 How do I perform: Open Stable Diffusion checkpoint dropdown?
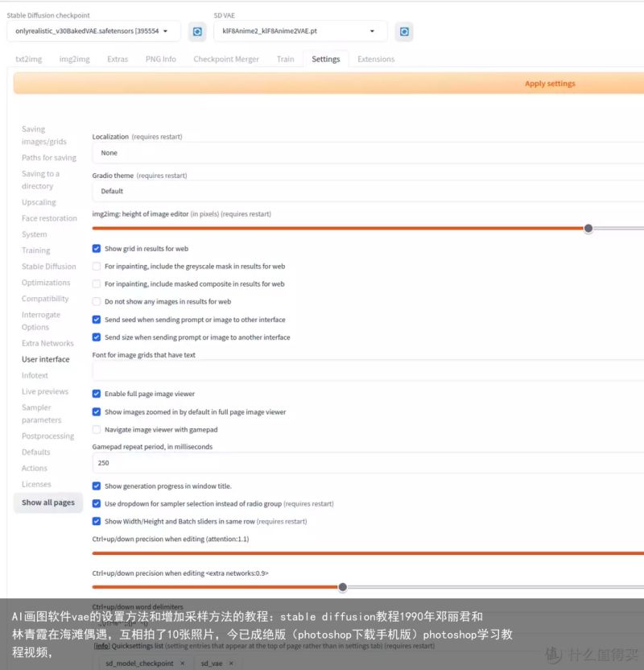pyautogui.click(x=93, y=31)
